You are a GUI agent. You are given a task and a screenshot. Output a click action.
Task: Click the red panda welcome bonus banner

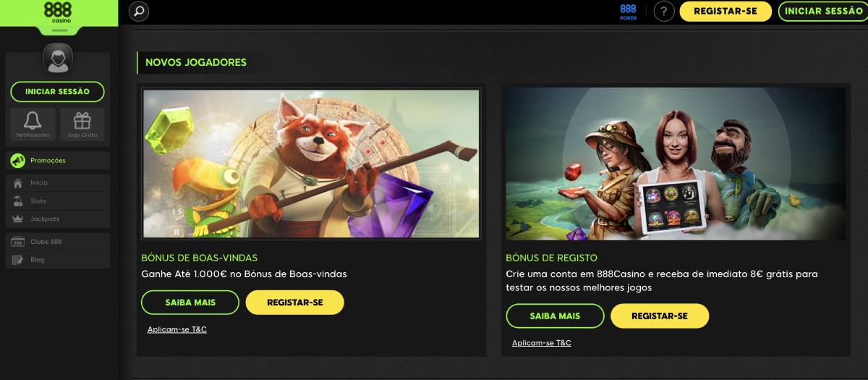click(x=311, y=164)
